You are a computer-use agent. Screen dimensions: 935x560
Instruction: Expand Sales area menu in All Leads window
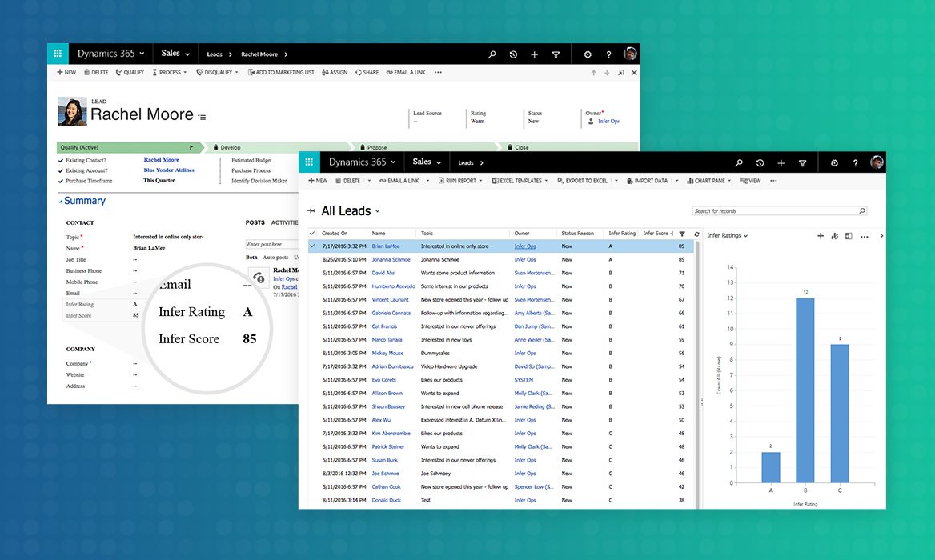coord(427,162)
